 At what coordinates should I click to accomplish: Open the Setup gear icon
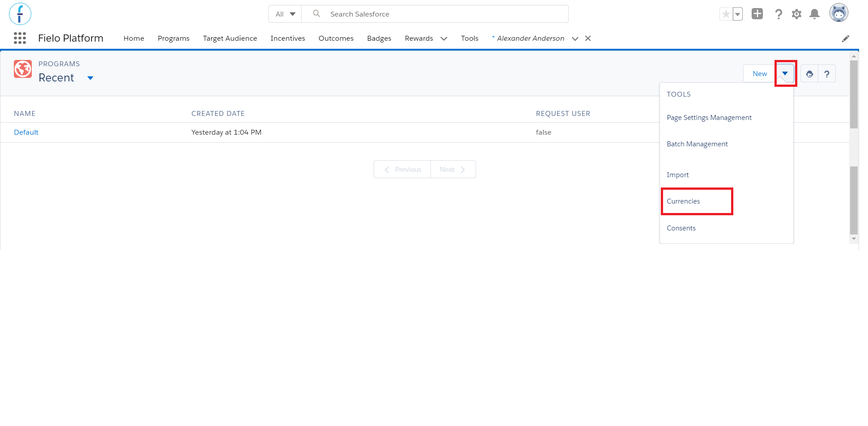point(796,14)
